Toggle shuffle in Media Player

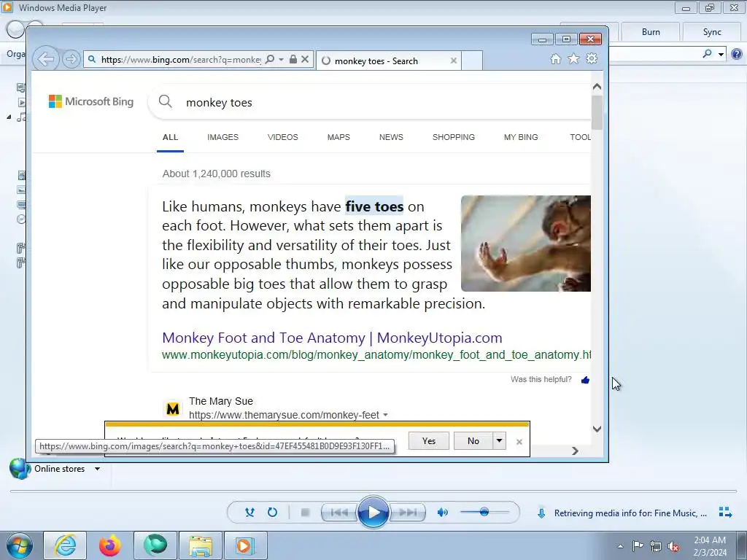249,513
